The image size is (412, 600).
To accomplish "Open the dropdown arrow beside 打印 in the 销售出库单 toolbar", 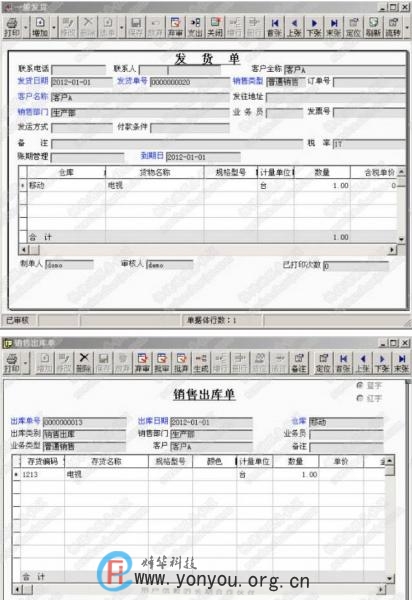I will (x=26, y=363).
